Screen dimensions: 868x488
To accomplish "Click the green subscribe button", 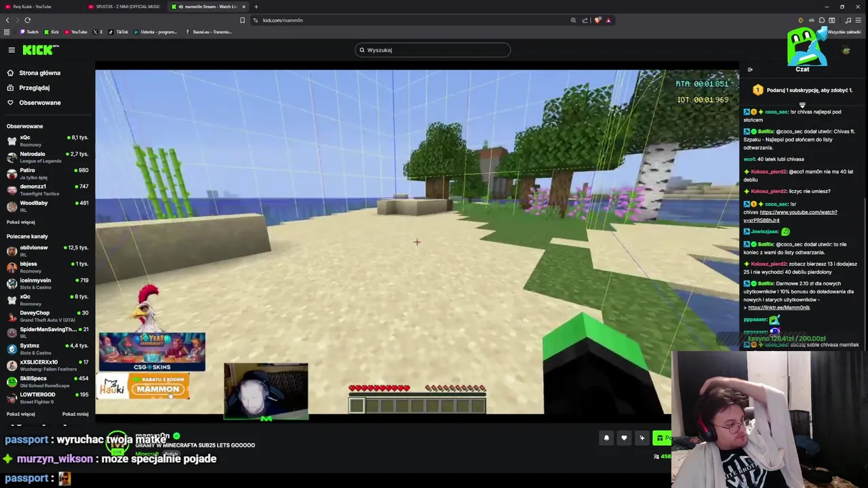I will 662,438.
